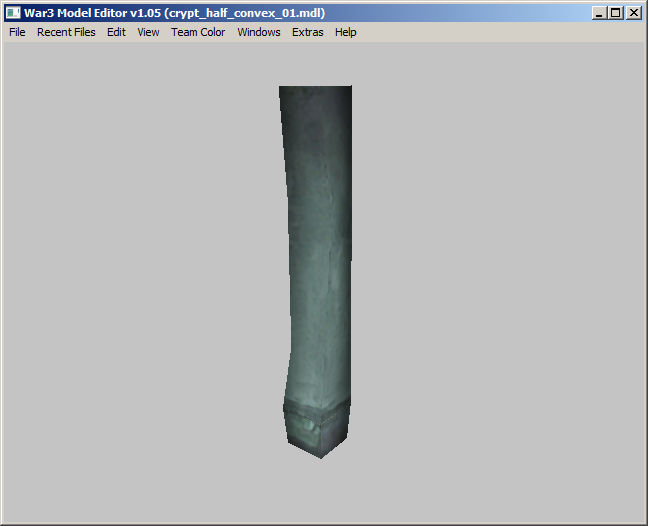Open the Help menu
The height and width of the screenshot is (526, 648).
345,32
